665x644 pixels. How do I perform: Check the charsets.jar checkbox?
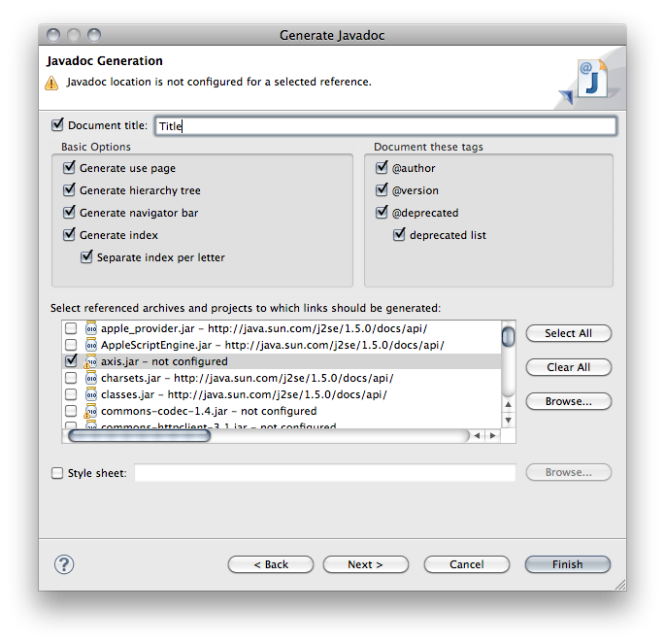71,378
